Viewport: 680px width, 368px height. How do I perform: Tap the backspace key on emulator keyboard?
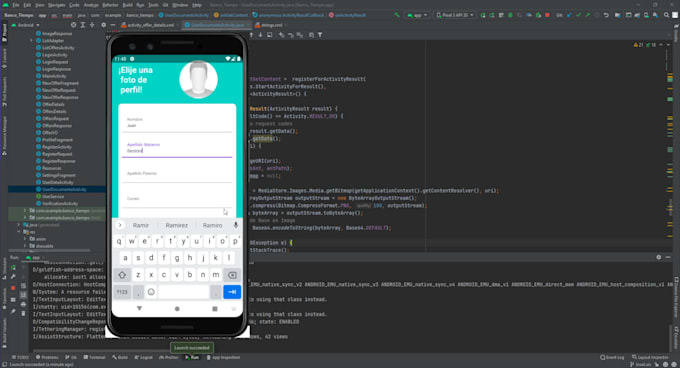coord(232,275)
